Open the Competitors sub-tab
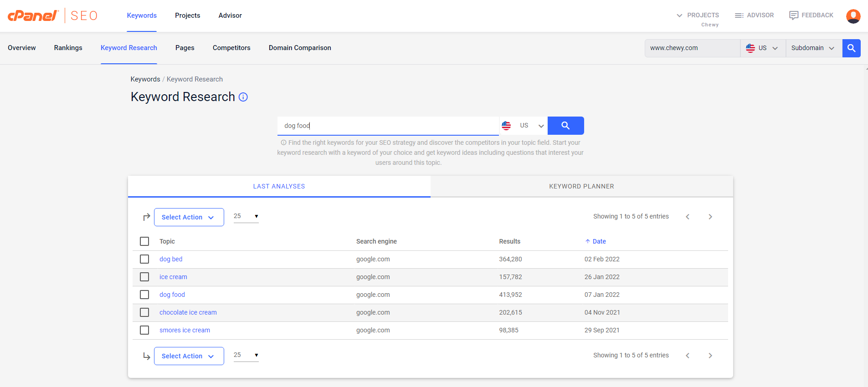 pos(231,48)
